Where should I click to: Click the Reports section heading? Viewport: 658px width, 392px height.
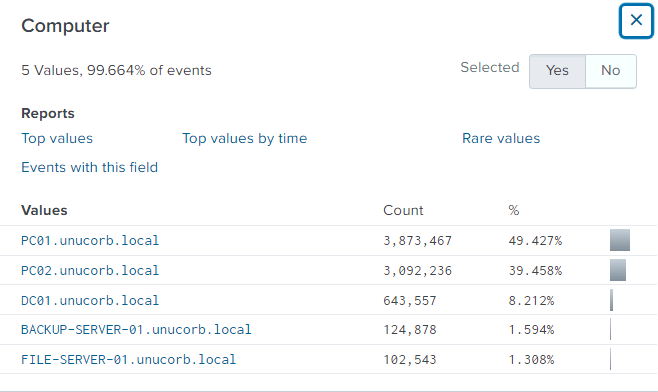48,113
